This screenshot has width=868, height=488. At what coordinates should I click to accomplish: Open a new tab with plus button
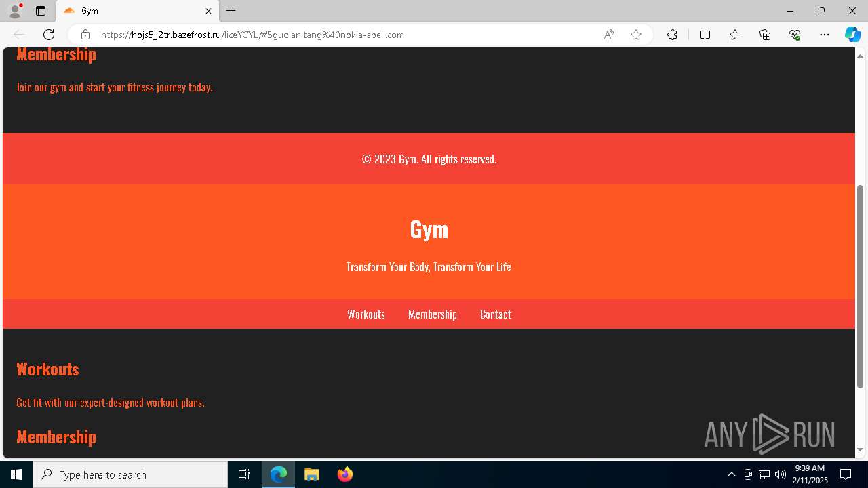coord(231,11)
